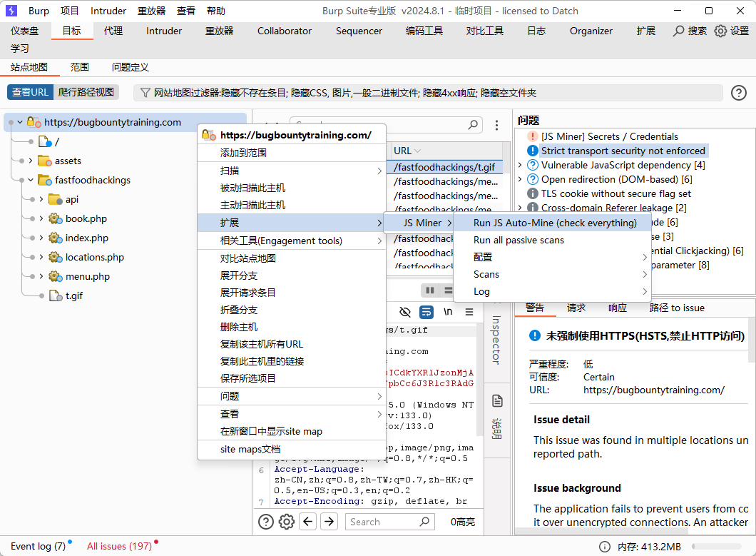Image resolution: width=756 pixels, height=556 pixels.
Task: Click the root slash page icon
Action: tap(45, 141)
